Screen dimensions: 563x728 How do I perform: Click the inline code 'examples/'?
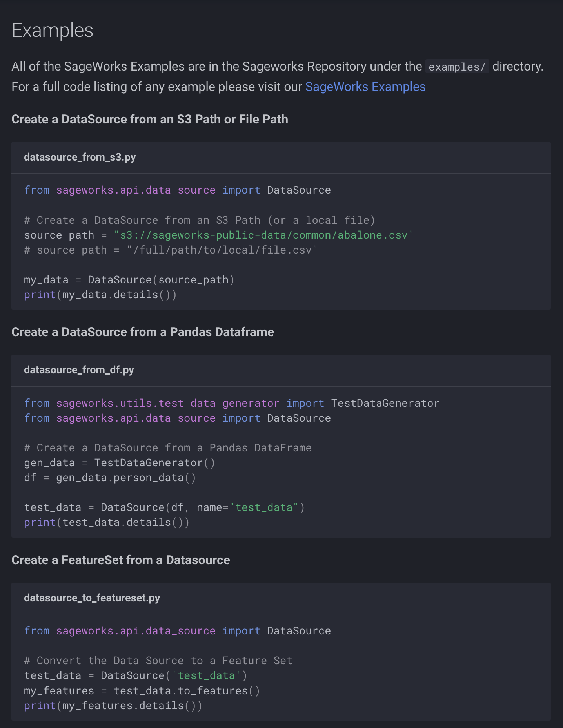[x=457, y=67]
